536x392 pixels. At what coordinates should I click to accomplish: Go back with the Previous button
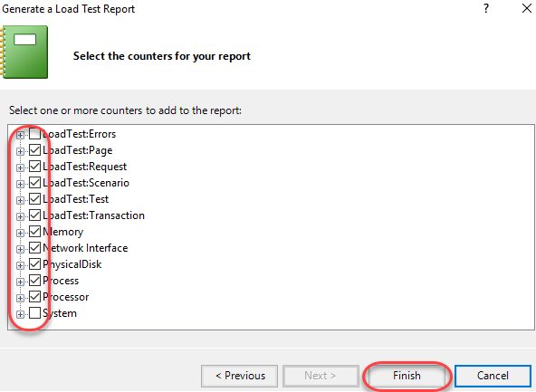coord(239,376)
